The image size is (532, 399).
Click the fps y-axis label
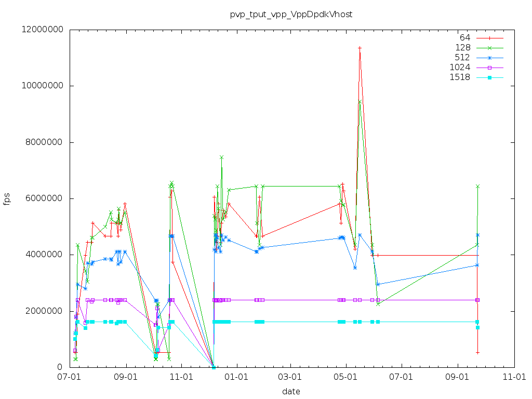point(7,198)
